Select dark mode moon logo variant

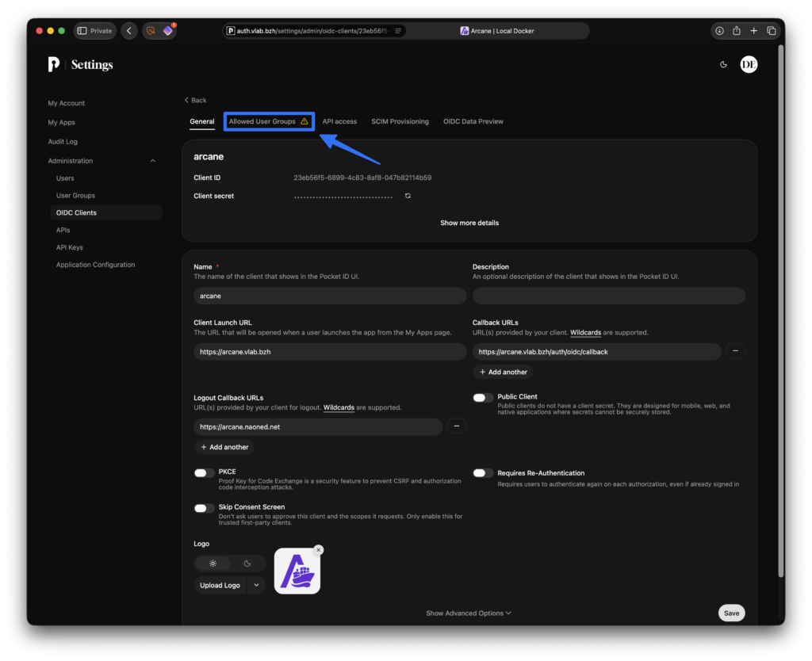point(247,564)
